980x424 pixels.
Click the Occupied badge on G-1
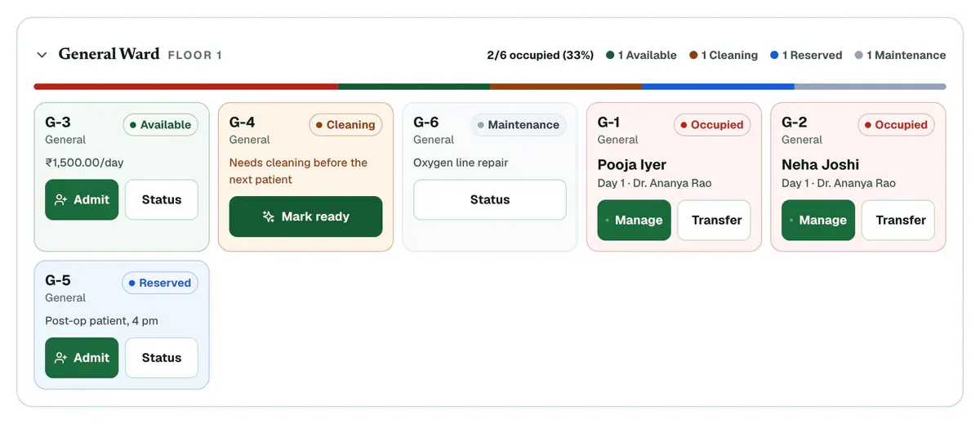[x=712, y=125]
